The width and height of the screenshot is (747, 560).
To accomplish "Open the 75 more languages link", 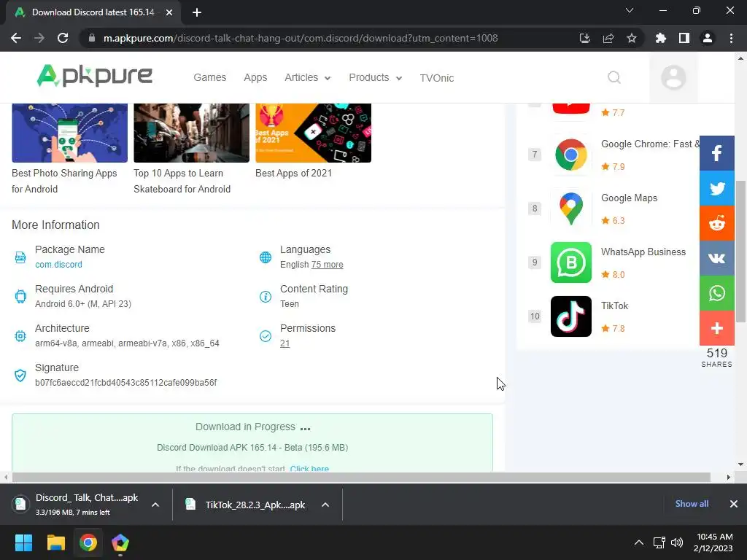I will pyautogui.click(x=327, y=264).
